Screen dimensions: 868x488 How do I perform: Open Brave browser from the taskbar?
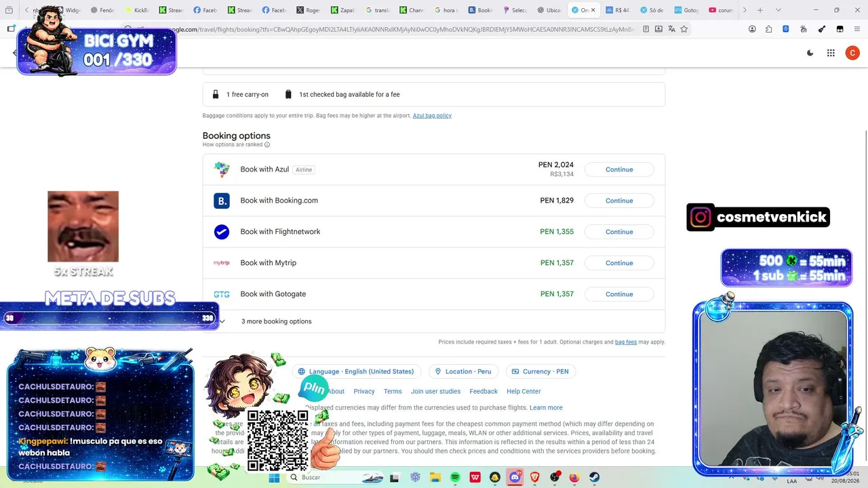coord(534,477)
